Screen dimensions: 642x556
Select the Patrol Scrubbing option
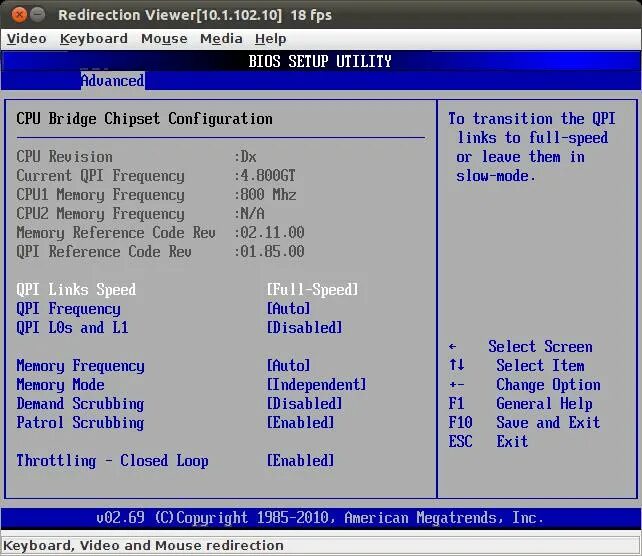(x=80, y=423)
